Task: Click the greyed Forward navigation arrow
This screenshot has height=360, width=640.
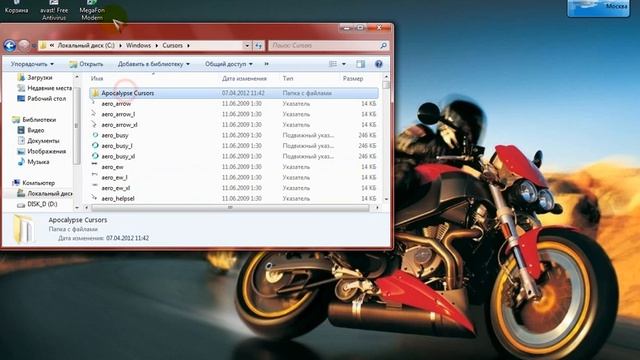Action: (24, 46)
